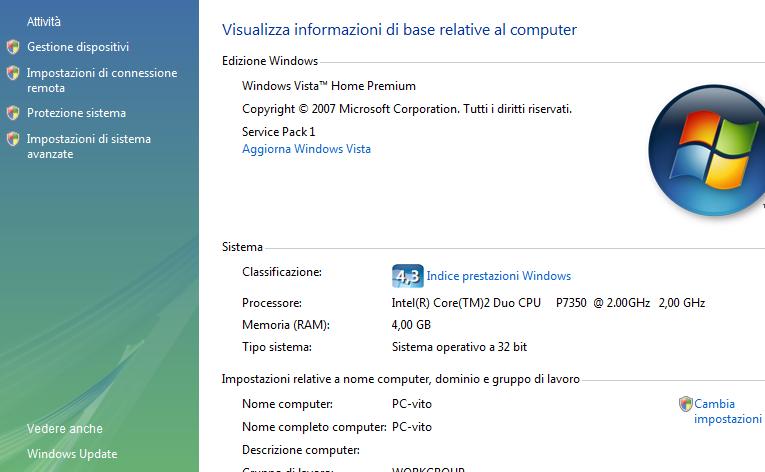Open Indice prestazioni Windows link
Image resolution: width=765 pixels, height=472 pixels.
499,276
